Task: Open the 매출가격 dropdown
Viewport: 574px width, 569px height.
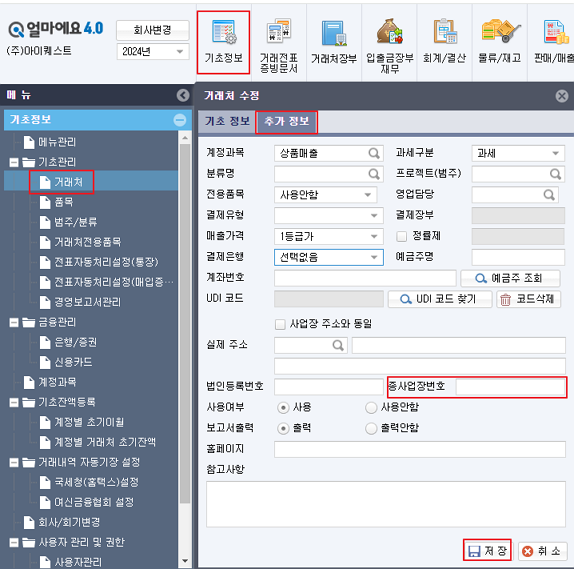Action: tap(329, 237)
